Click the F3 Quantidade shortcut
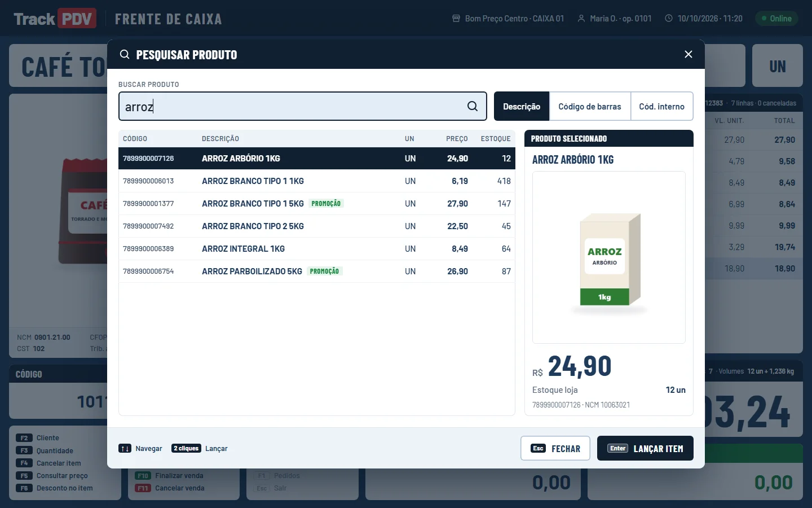 click(x=45, y=451)
